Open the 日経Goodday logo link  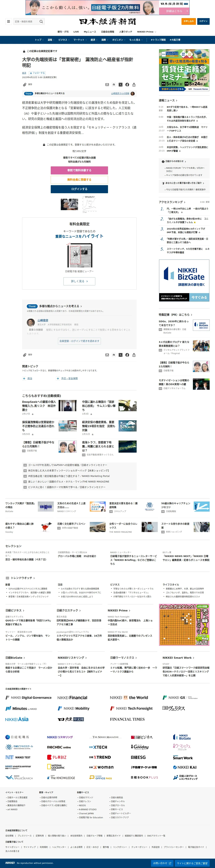point(140,747)
